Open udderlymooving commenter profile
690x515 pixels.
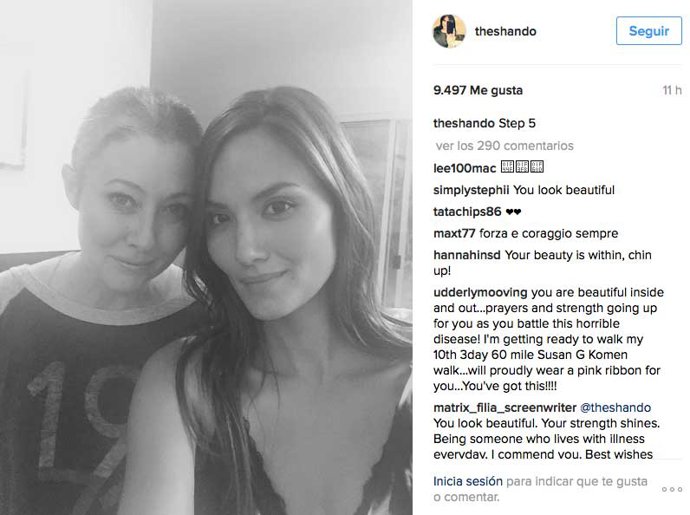(x=480, y=292)
